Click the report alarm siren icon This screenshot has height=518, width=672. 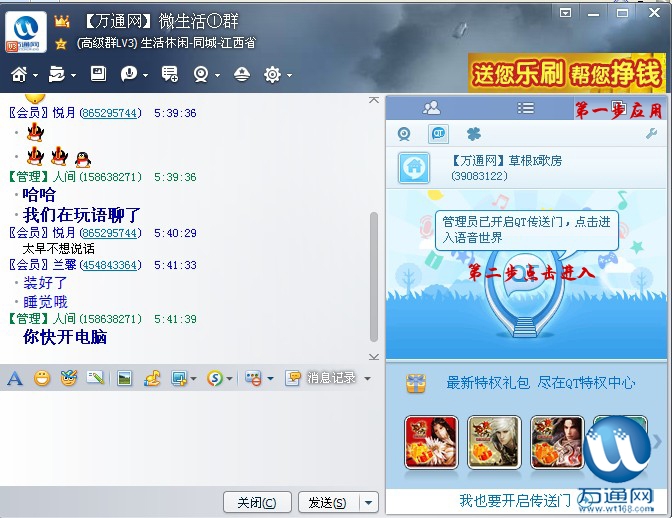click(242, 75)
